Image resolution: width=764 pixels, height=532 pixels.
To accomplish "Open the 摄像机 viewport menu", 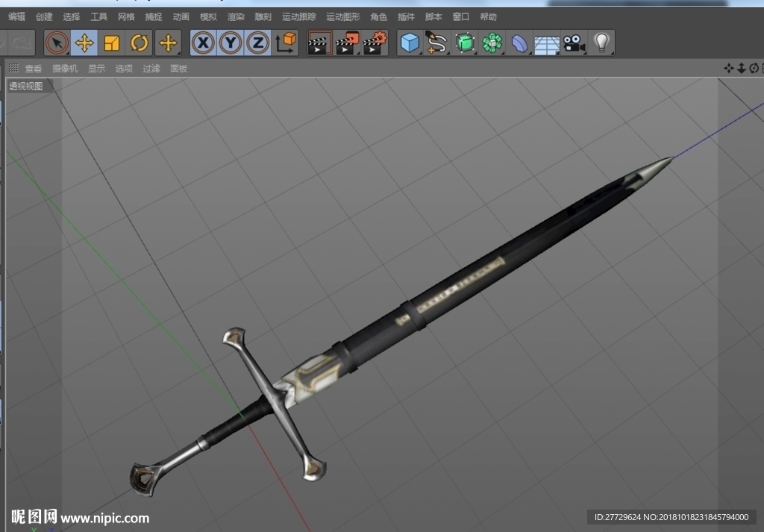I will click(x=65, y=69).
